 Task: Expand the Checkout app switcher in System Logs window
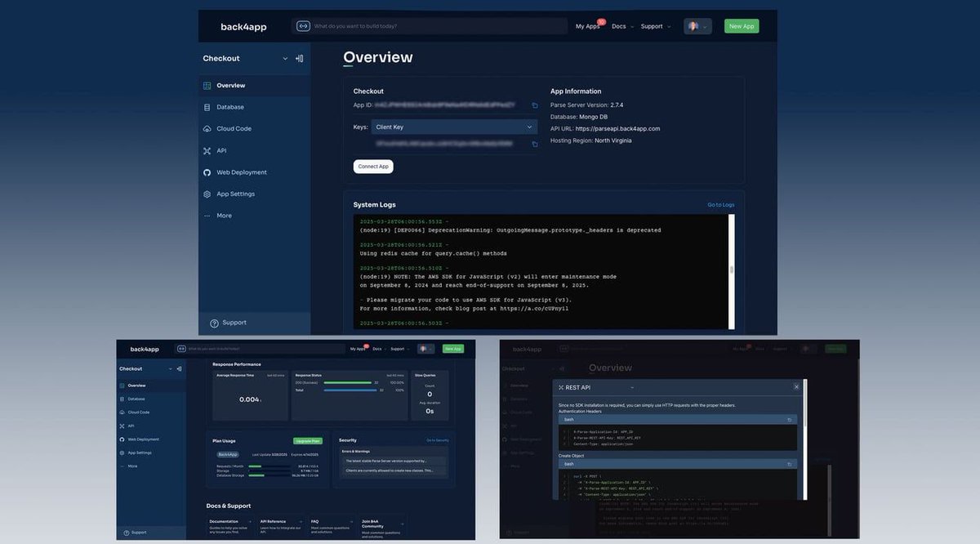(x=285, y=59)
